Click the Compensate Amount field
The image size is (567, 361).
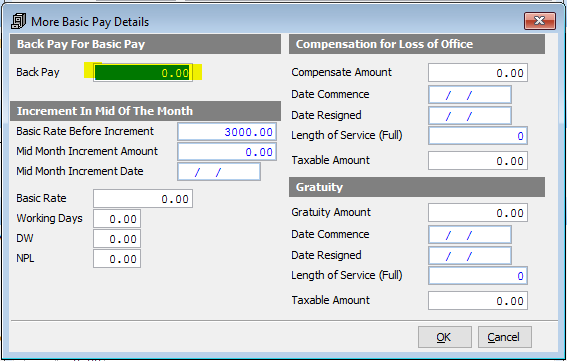pyautogui.click(x=478, y=73)
